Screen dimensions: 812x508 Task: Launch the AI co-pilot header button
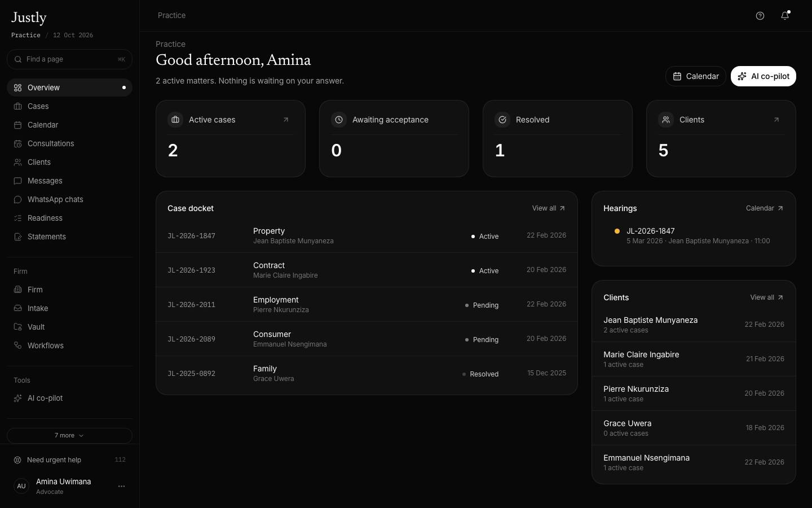pyautogui.click(x=764, y=76)
